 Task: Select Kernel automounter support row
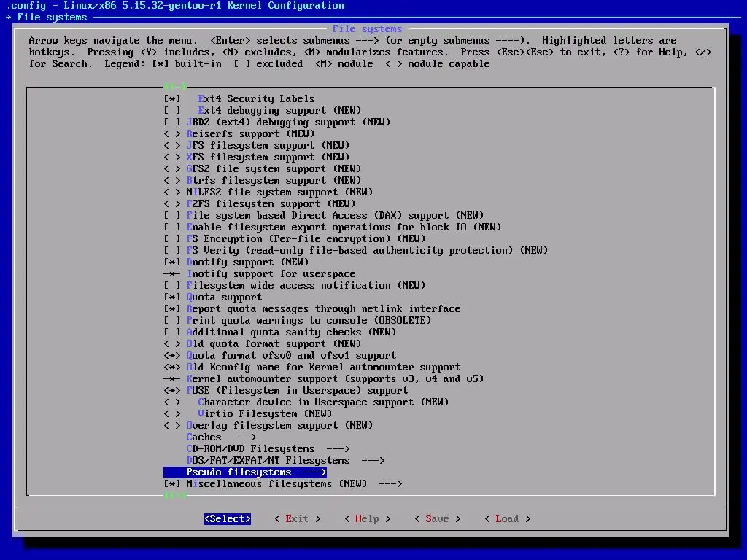click(x=324, y=378)
